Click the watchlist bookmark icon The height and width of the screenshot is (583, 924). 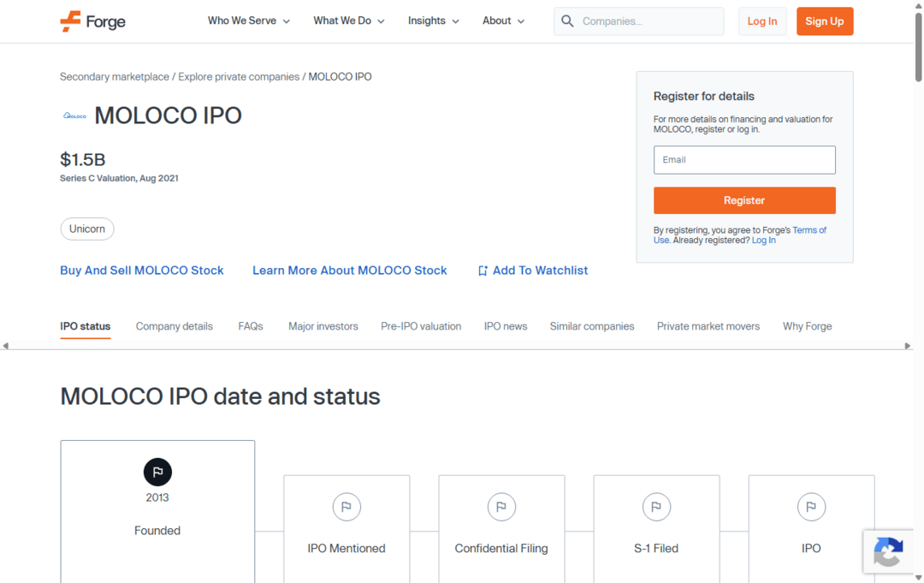pyautogui.click(x=483, y=271)
